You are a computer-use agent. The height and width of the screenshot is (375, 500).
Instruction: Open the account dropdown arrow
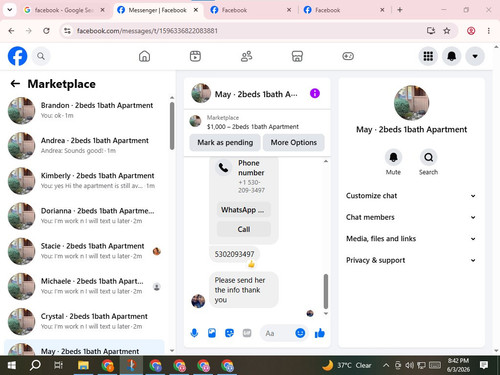point(475,56)
